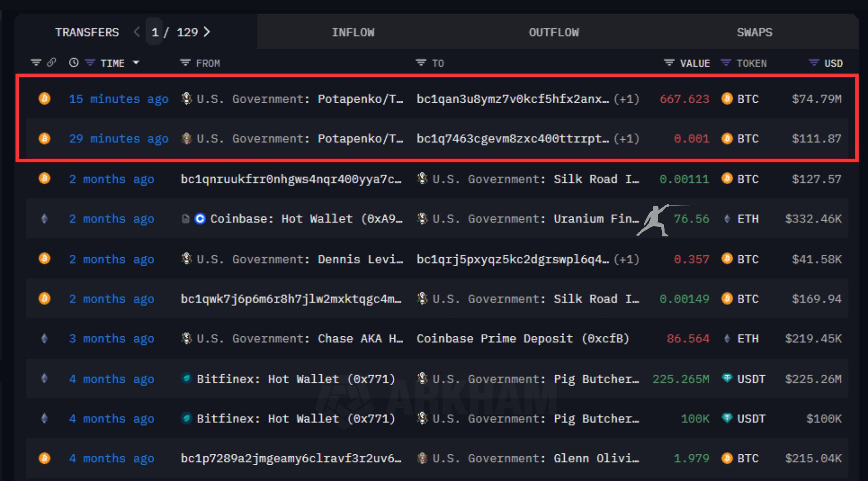Open the filter icon next to FROM
The height and width of the screenshot is (481, 868).
click(x=185, y=63)
